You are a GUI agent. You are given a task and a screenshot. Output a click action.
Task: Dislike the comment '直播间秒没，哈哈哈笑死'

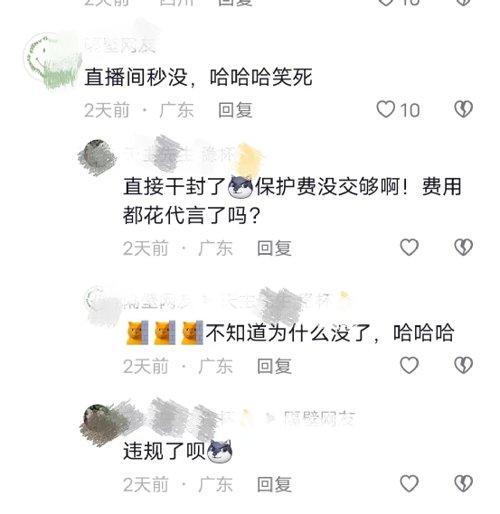pyautogui.click(x=464, y=109)
